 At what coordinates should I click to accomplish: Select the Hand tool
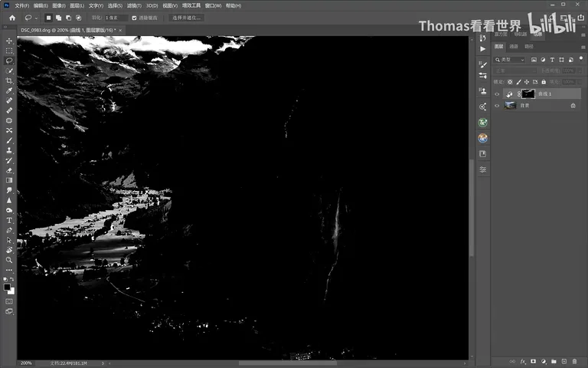pos(9,250)
